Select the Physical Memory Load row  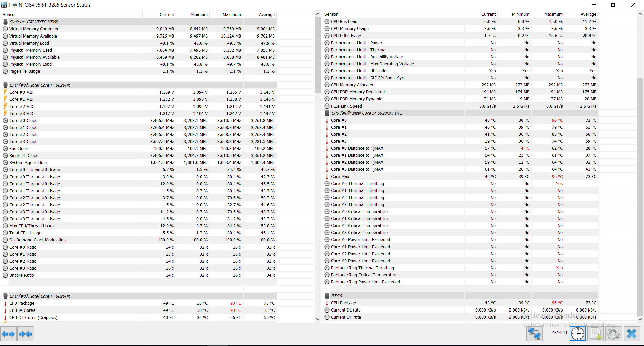click(139, 64)
